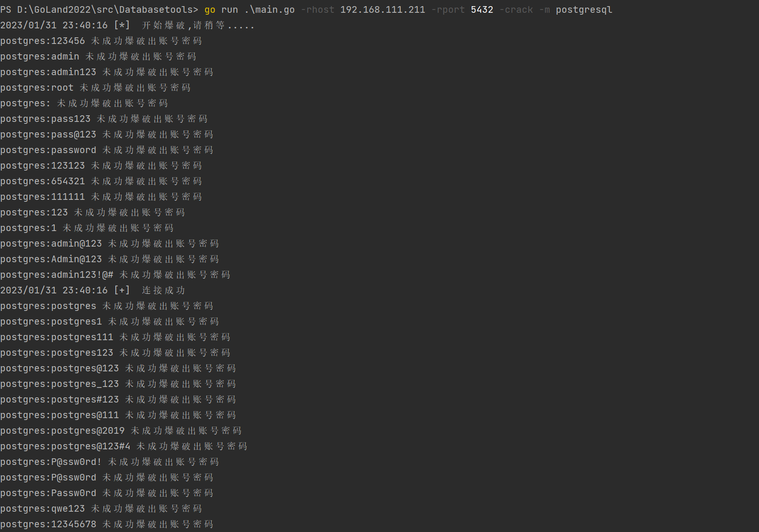Click the '-crack' flag in command
The image size is (759, 532).
click(516, 9)
